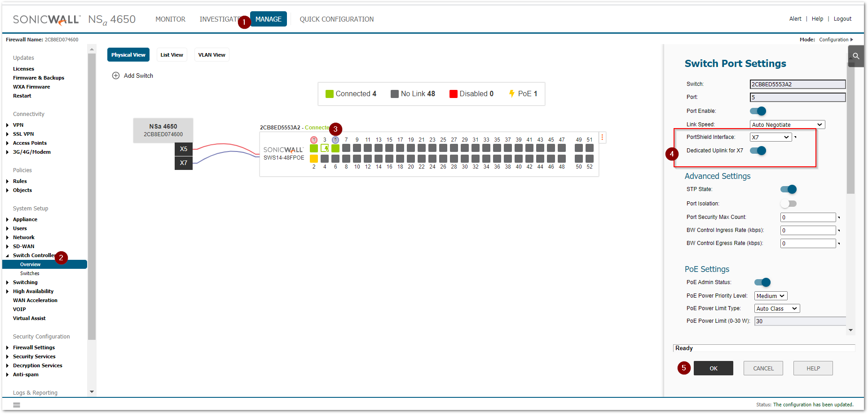Select Physical View button
Image resolution: width=868 pixels, height=414 pixels.
coord(128,55)
